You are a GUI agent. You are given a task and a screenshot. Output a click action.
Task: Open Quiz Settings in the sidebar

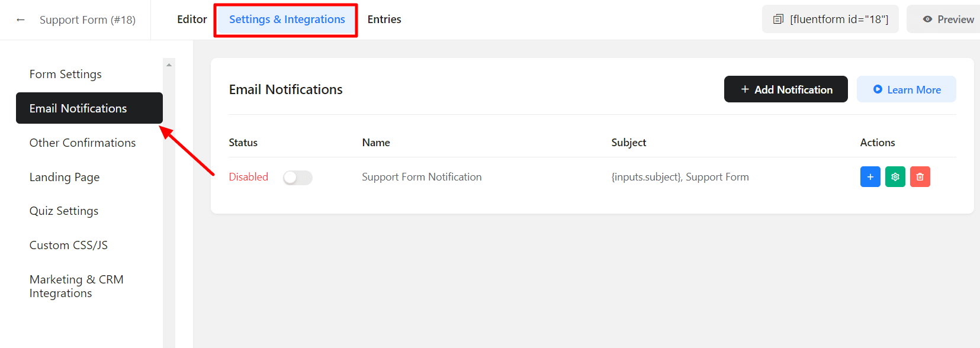64,211
